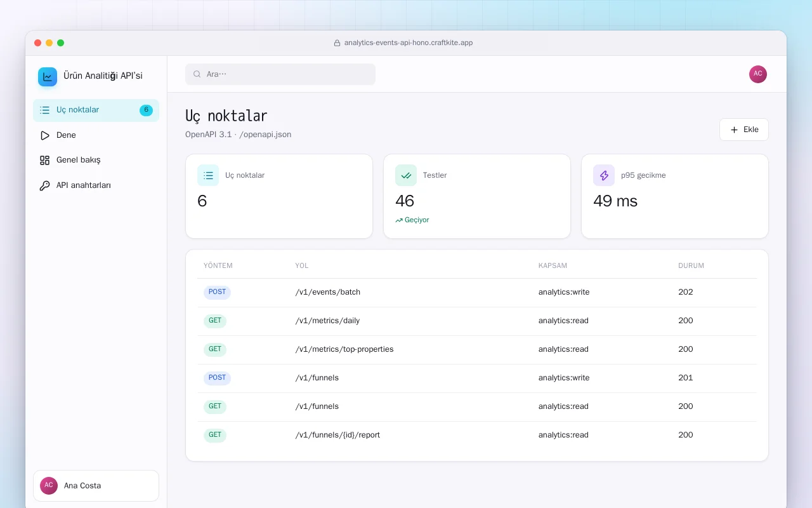This screenshot has width=812, height=508.
Task: Click the p95 gecikme lightning icon
Action: pos(604,175)
